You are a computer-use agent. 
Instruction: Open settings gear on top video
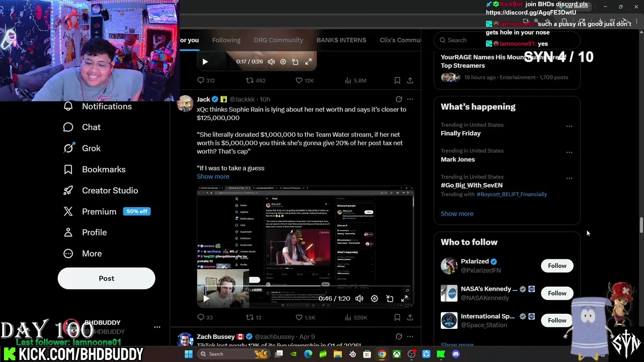(283, 62)
